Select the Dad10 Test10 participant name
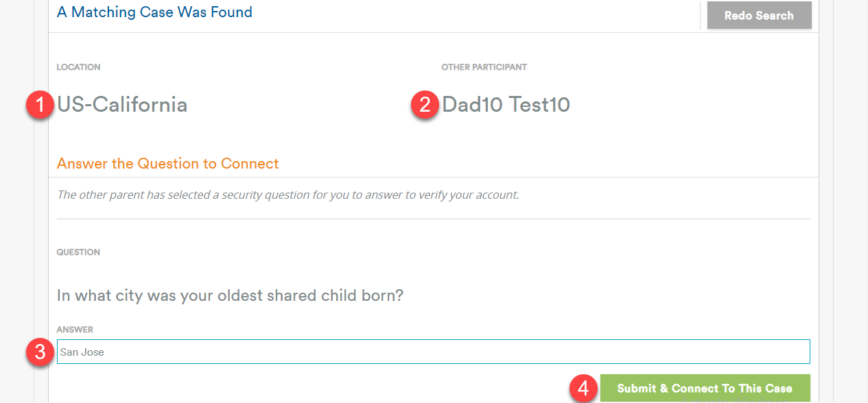The image size is (868, 403). (506, 105)
